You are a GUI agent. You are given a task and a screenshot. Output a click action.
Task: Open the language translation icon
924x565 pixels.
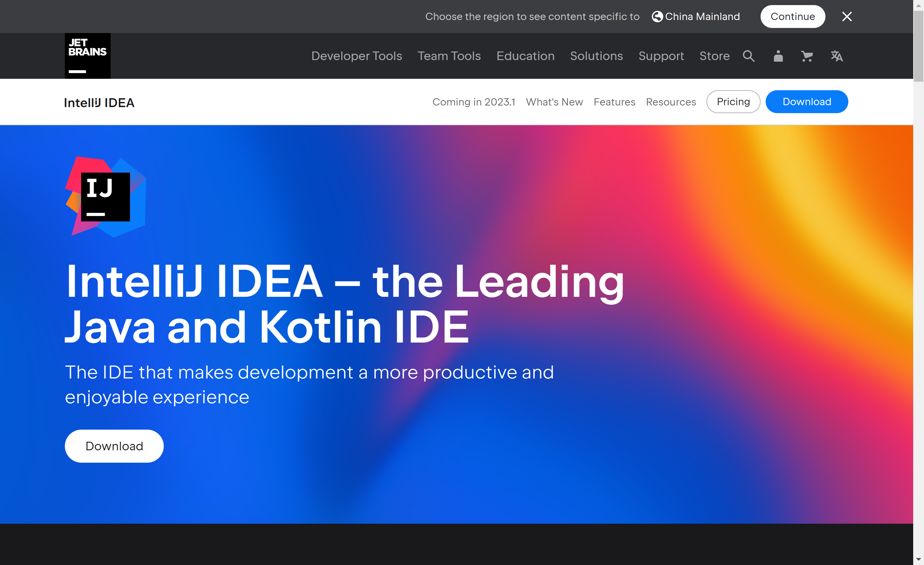(836, 56)
